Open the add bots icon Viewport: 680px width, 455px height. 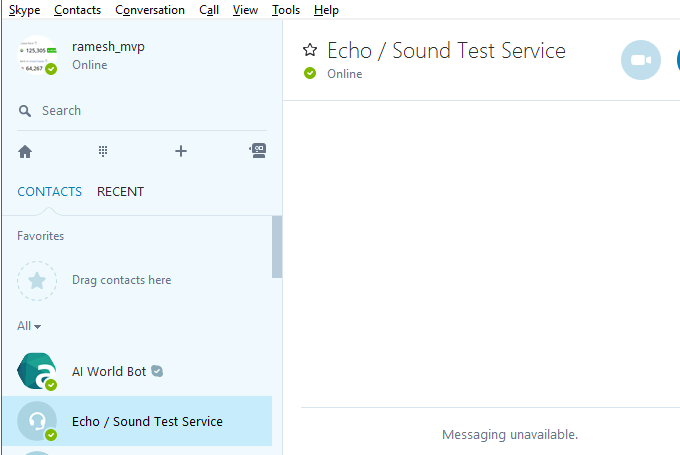[x=258, y=151]
